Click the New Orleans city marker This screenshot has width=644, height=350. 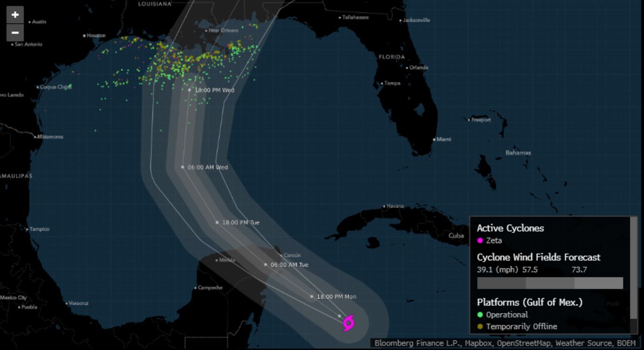tap(206, 31)
